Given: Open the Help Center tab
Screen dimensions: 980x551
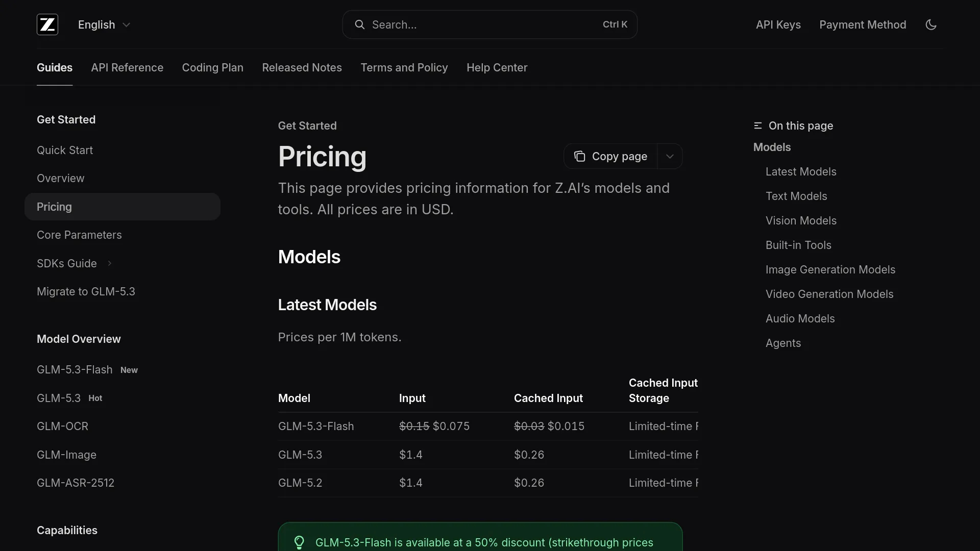Looking at the screenshot, I should [497, 67].
